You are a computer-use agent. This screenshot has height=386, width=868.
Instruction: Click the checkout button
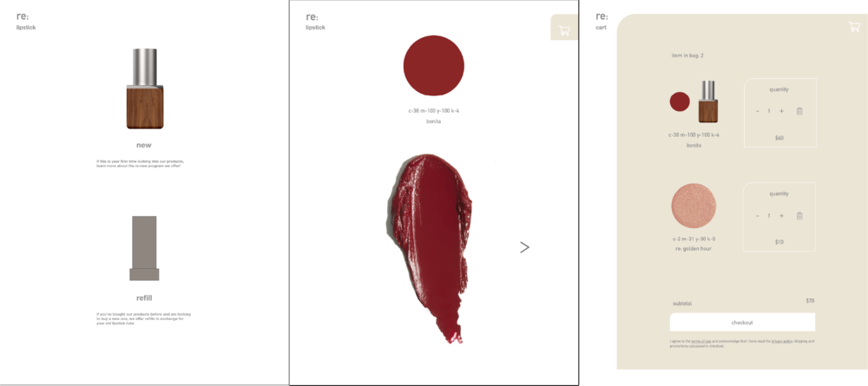(742, 323)
